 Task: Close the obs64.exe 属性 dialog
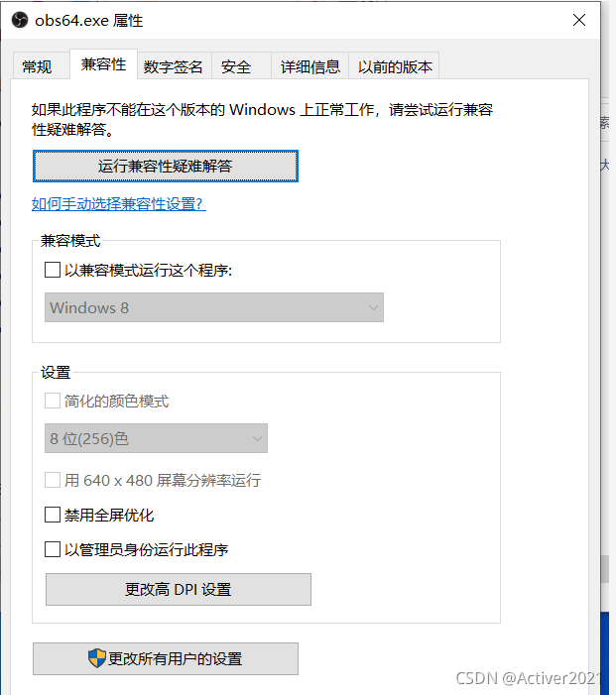(579, 20)
